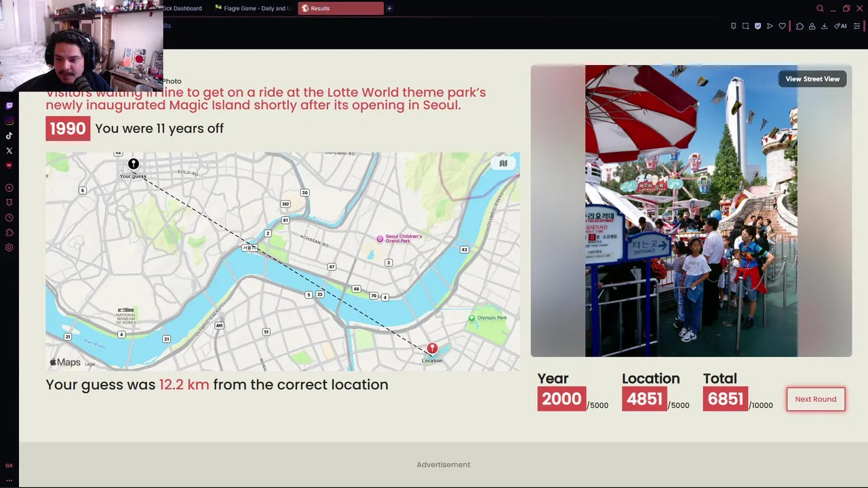Open the Twitch sidebar panel
Screen dimensions: 868x488
9,106
